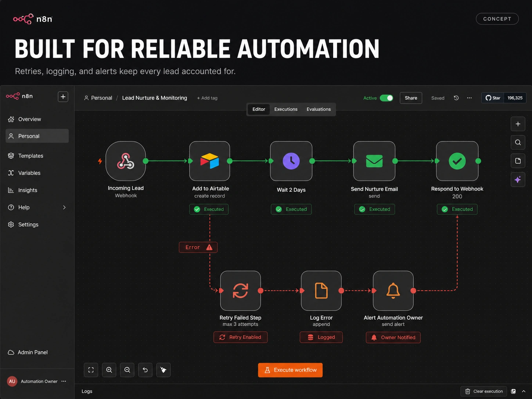
Task: Click the Executed badge under Add to Airtable
Action: click(x=209, y=209)
